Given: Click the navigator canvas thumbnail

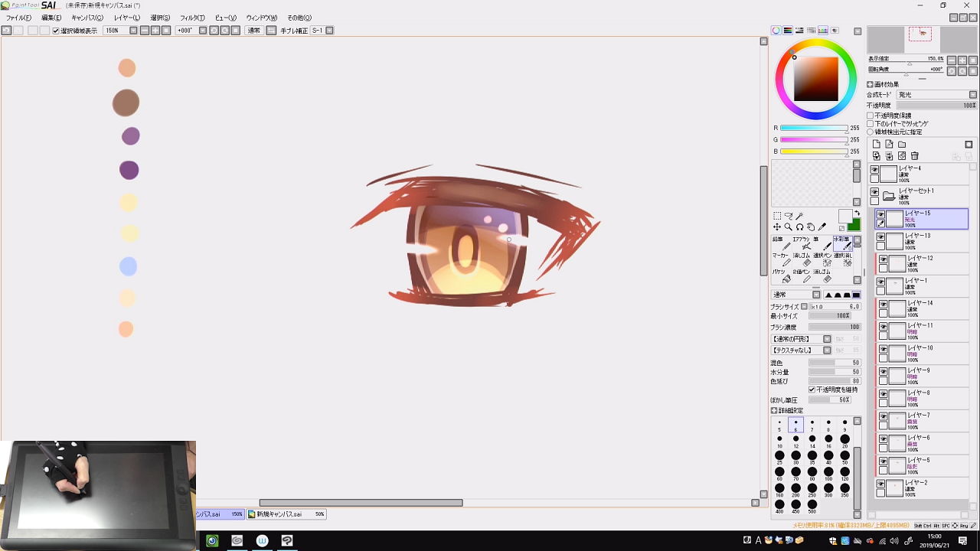Looking at the screenshot, I should coord(920,38).
